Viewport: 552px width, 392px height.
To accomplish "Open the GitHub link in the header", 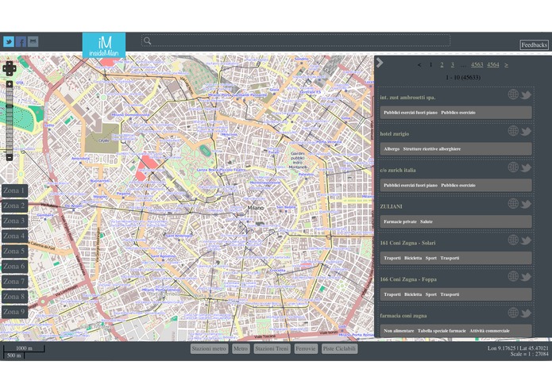I will [33, 42].
